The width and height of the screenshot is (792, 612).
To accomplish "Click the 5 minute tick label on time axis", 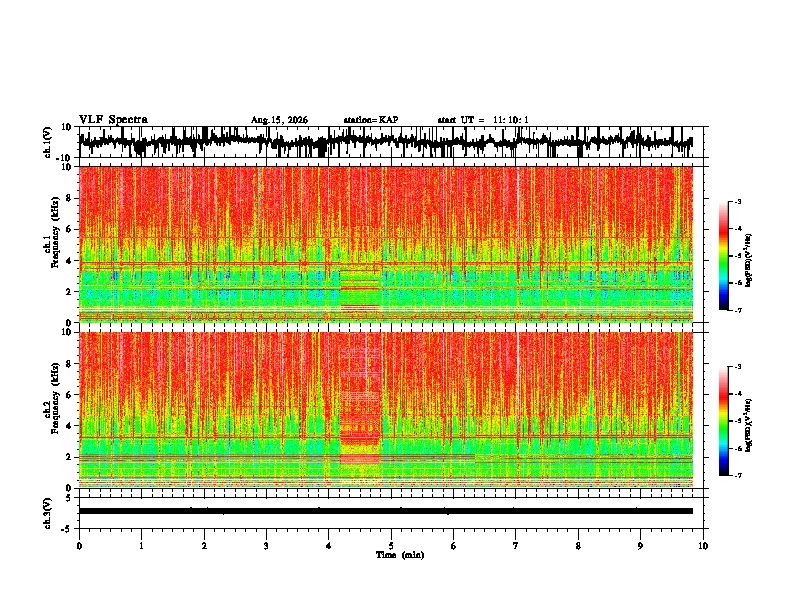I will [391, 546].
